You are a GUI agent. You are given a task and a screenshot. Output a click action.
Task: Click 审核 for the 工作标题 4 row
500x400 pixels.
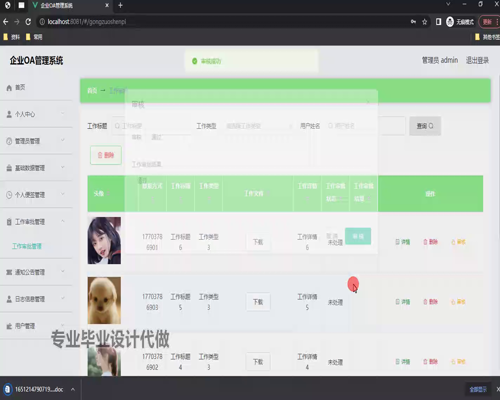(x=458, y=362)
